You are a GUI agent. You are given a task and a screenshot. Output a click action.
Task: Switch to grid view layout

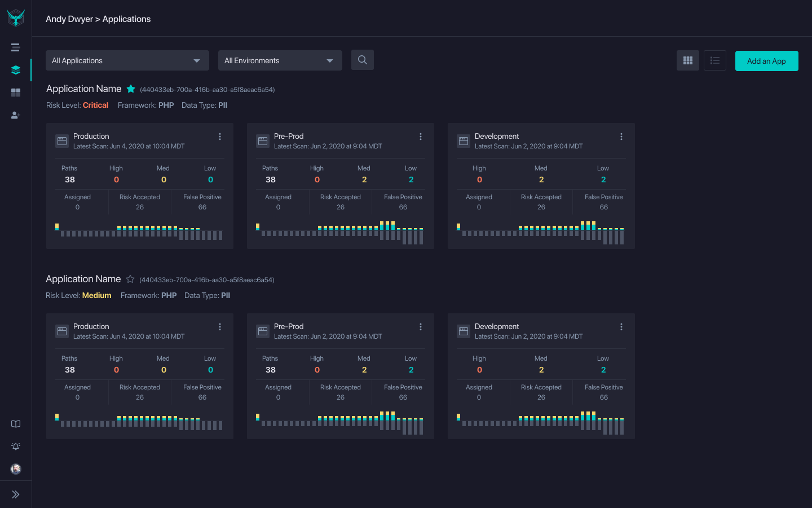688,60
